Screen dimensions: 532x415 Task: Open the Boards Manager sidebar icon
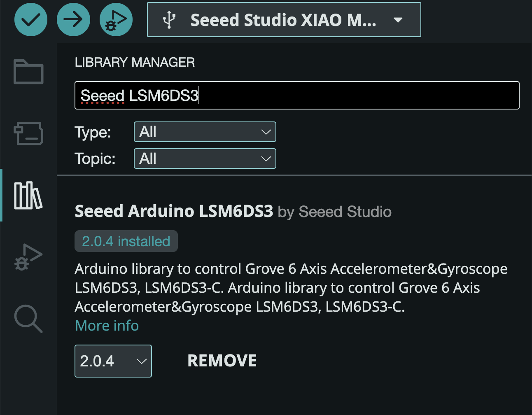click(x=28, y=133)
